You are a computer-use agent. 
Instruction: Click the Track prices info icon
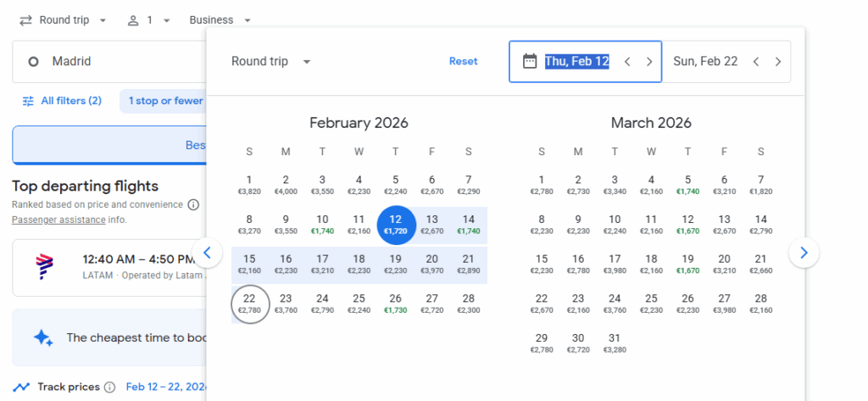(109, 387)
